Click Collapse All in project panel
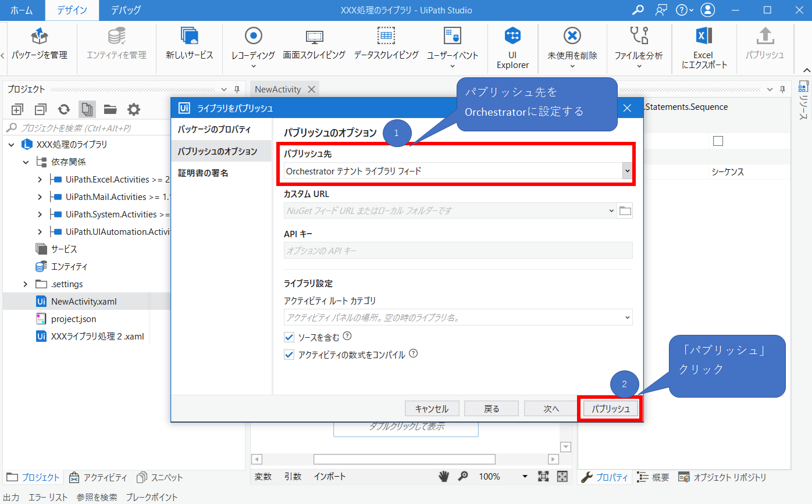 point(40,109)
